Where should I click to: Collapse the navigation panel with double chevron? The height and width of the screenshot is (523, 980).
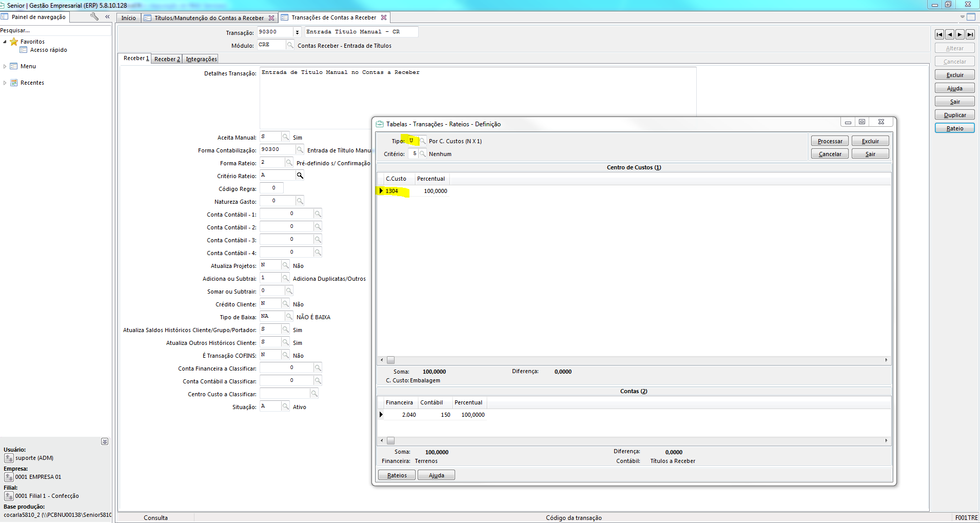[x=107, y=17]
